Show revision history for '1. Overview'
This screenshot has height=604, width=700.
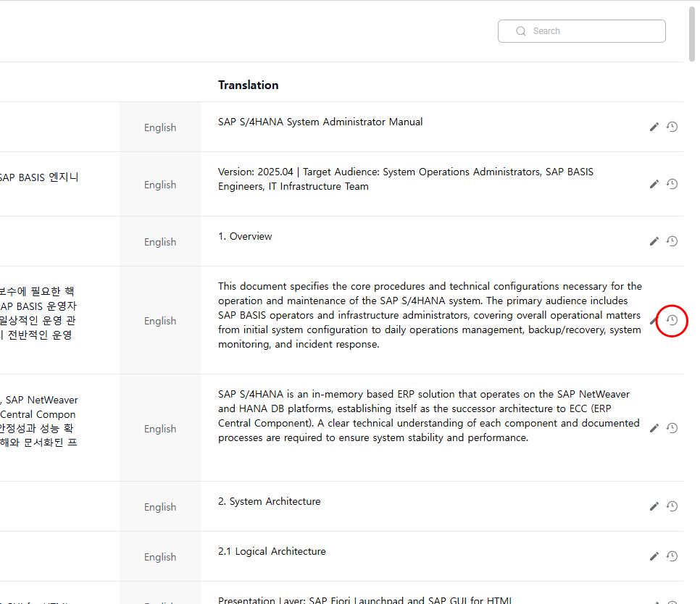tap(672, 241)
